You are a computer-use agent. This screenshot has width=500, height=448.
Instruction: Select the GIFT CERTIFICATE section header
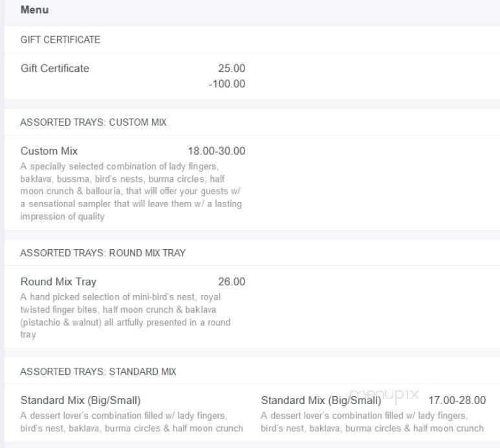pos(60,40)
